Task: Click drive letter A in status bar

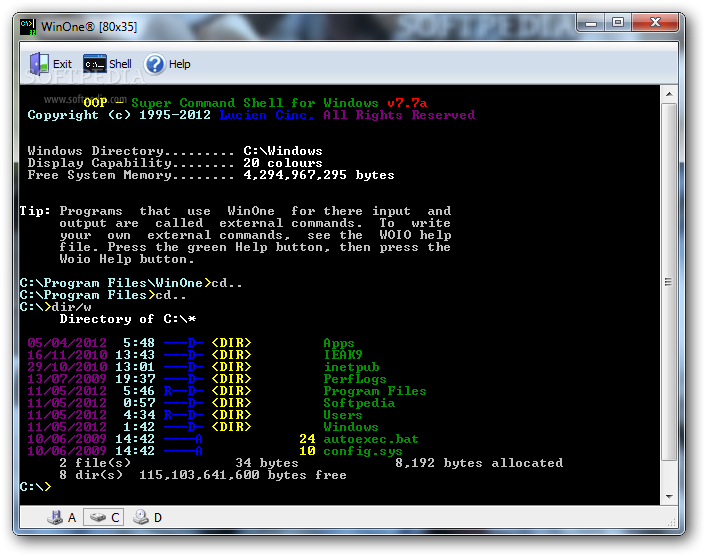Action: coord(72,518)
